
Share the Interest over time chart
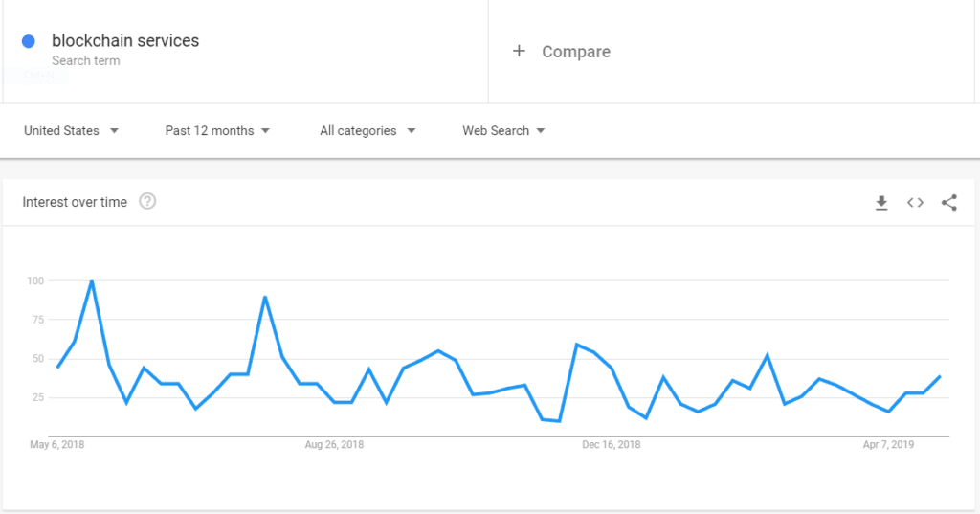click(x=948, y=203)
